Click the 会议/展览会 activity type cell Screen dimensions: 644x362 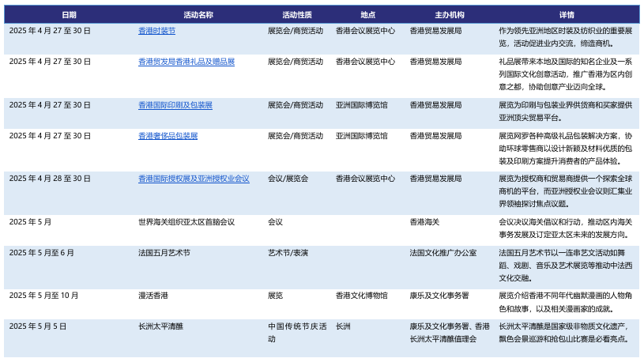coord(288,179)
